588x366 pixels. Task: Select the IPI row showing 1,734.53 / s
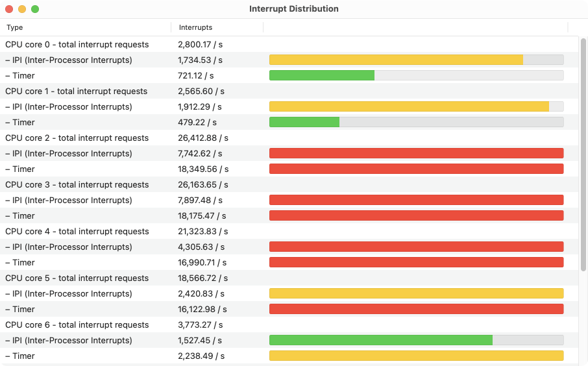[289, 60]
